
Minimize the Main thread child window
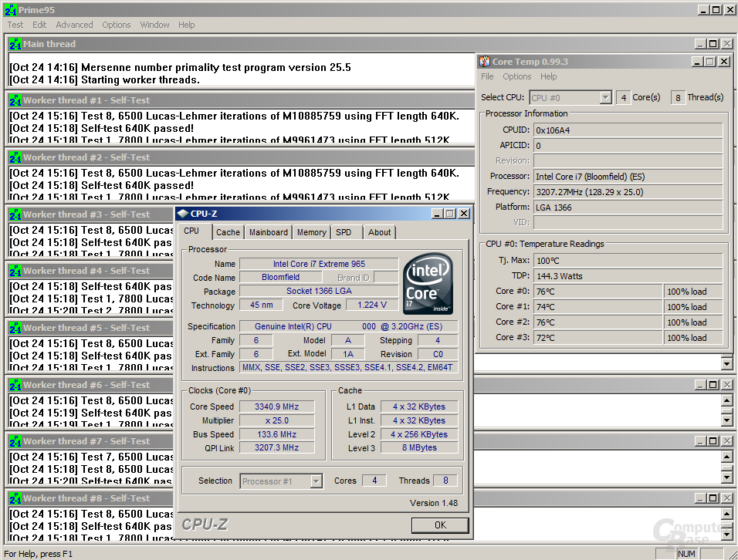click(700, 44)
